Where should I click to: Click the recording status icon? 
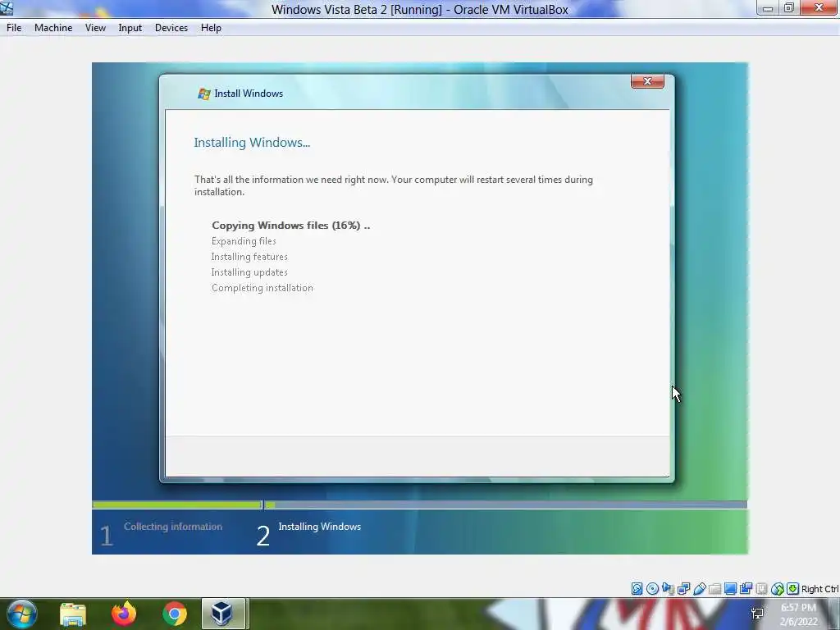pos(746,589)
